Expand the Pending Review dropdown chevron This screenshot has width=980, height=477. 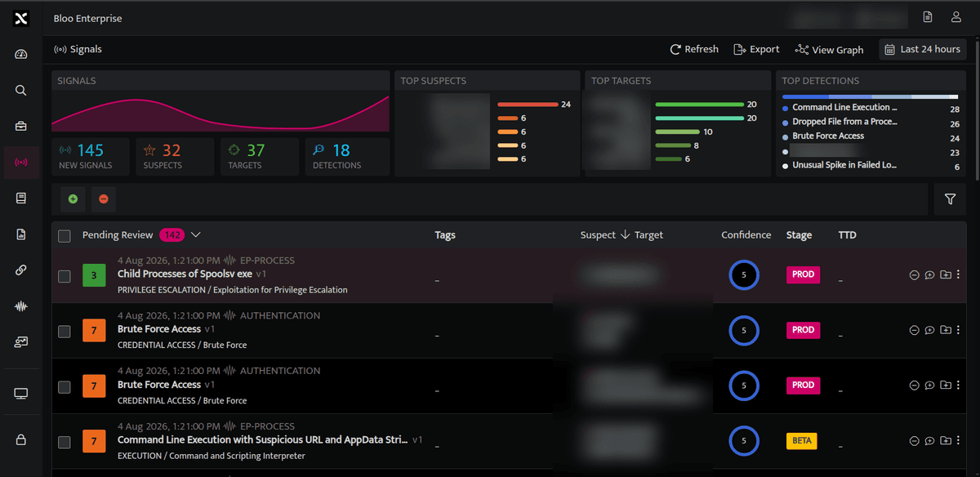(x=195, y=235)
